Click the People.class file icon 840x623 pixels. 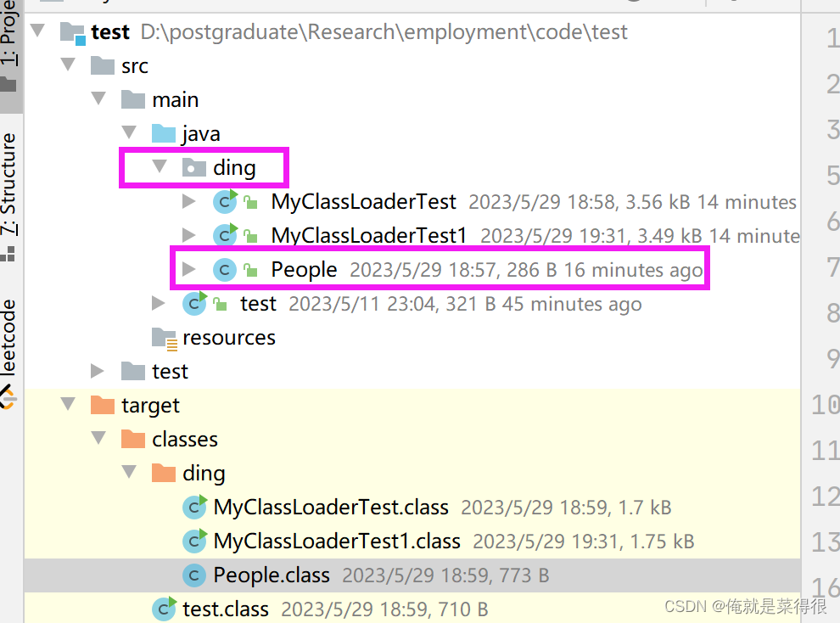point(194,575)
